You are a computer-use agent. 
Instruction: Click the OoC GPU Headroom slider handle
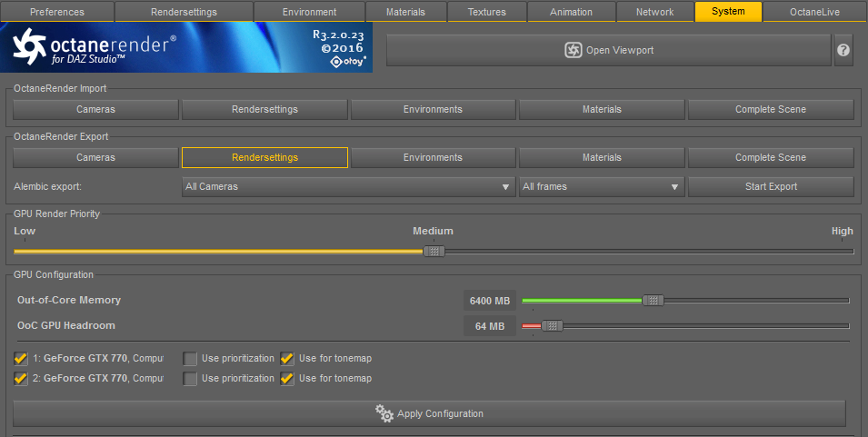pos(552,326)
